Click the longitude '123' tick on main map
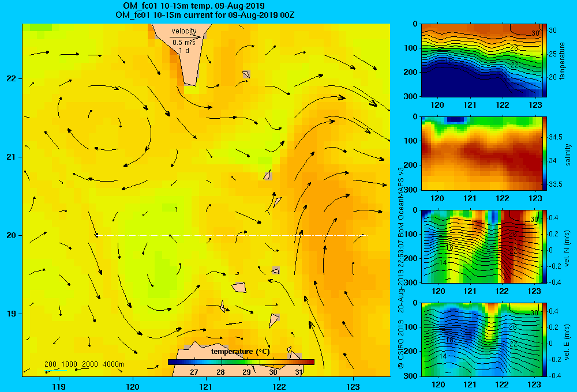The height and width of the screenshot is (392, 577). coord(353,386)
